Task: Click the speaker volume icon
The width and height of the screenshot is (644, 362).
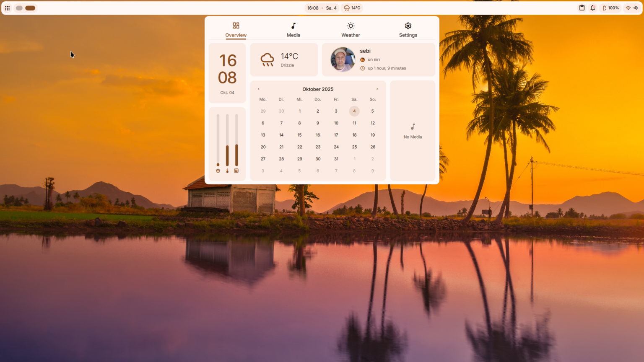Action: tap(636, 8)
